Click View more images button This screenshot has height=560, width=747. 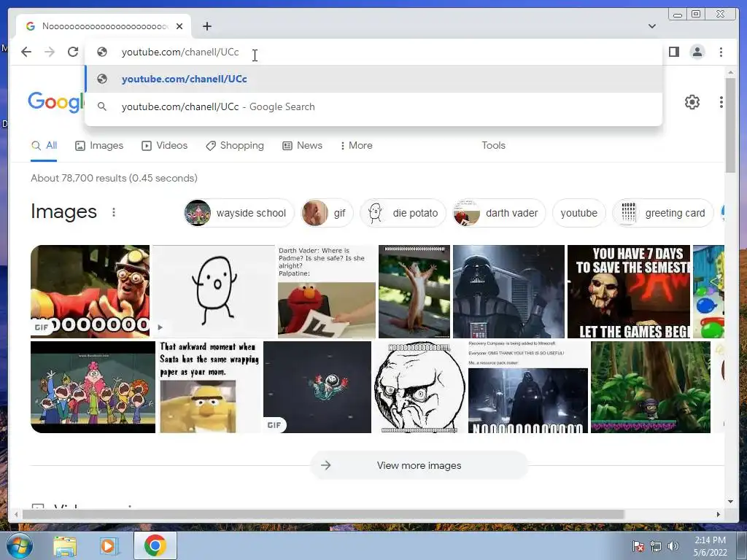click(x=419, y=465)
